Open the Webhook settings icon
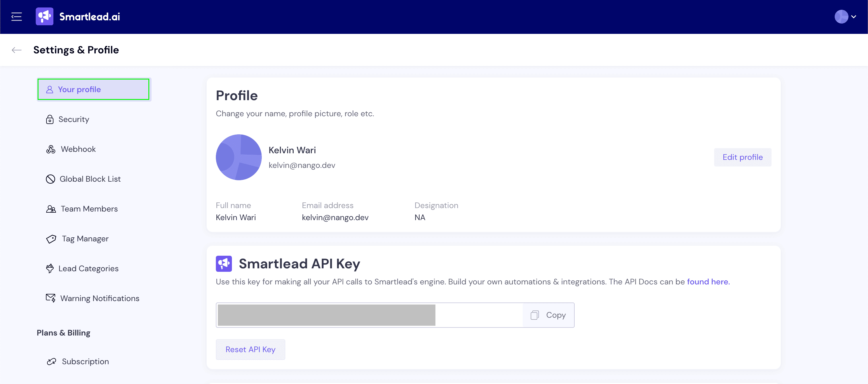868x384 pixels. [x=51, y=149]
